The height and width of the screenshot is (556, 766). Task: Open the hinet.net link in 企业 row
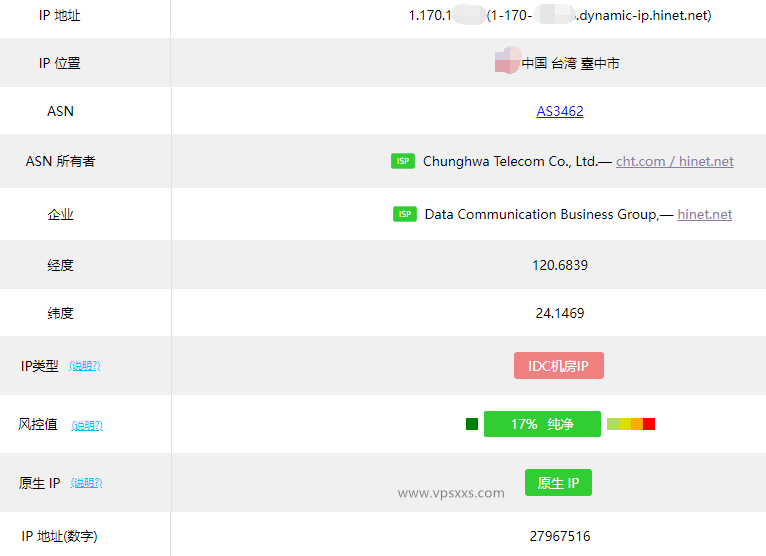705,214
